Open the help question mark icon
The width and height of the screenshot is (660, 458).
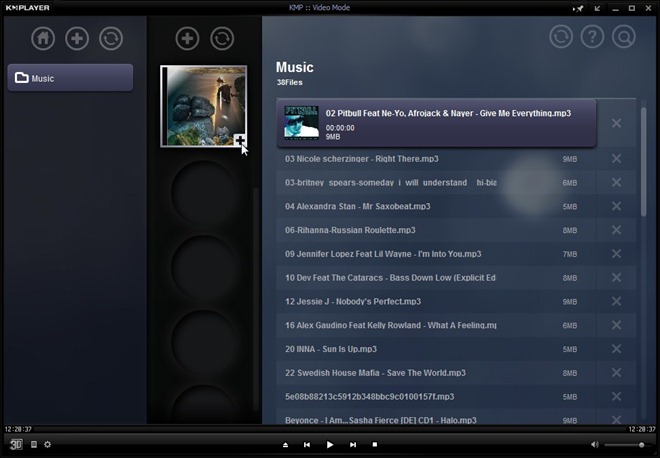point(592,37)
